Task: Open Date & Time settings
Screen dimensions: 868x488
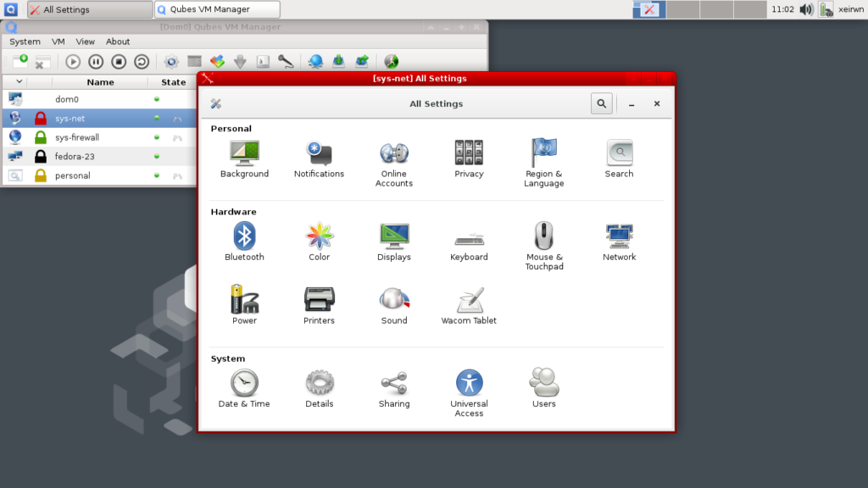Action: tap(244, 388)
